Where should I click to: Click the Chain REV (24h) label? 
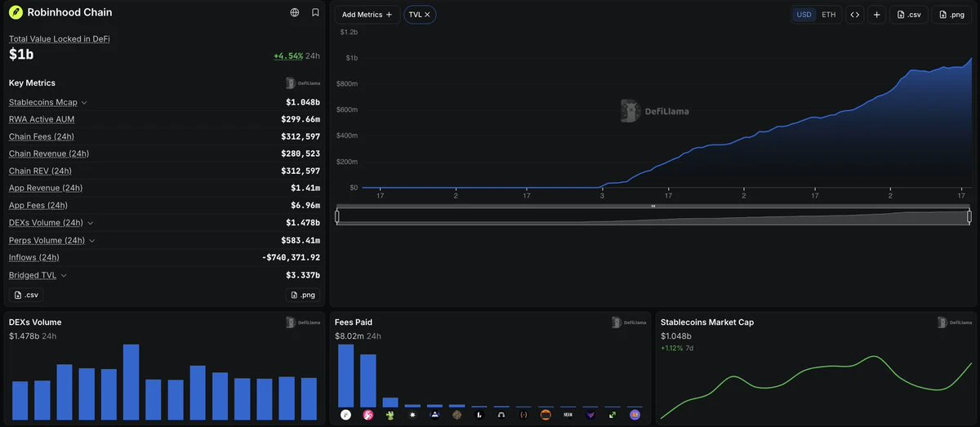click(40, 171)
